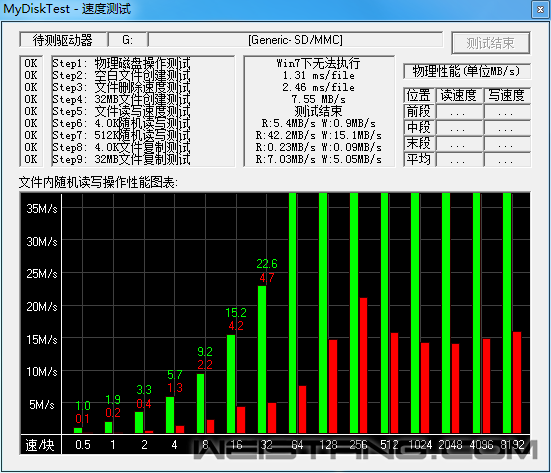551x473 pixels.
Task: Click the green 3.3 read value label
Action: 144,389
